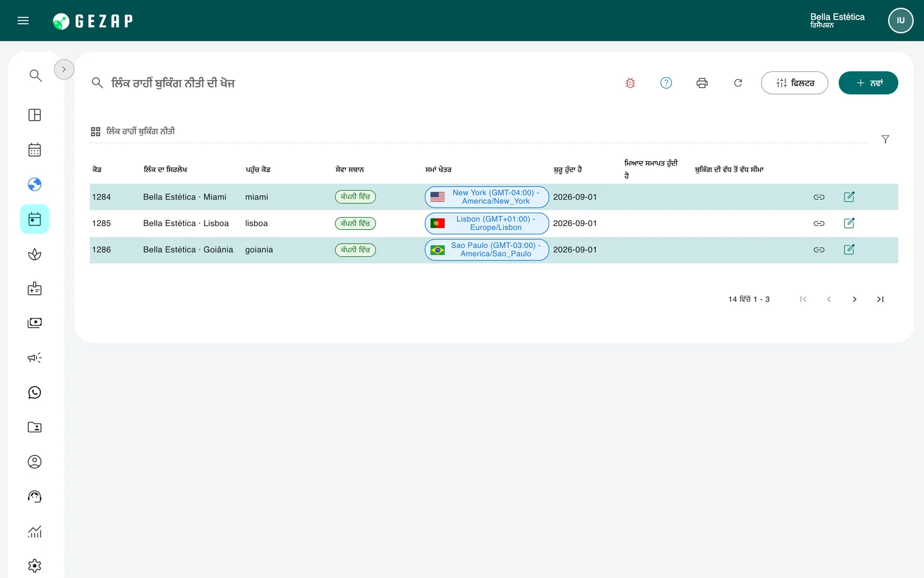Open the hamburger main menu

coord(23,21)
